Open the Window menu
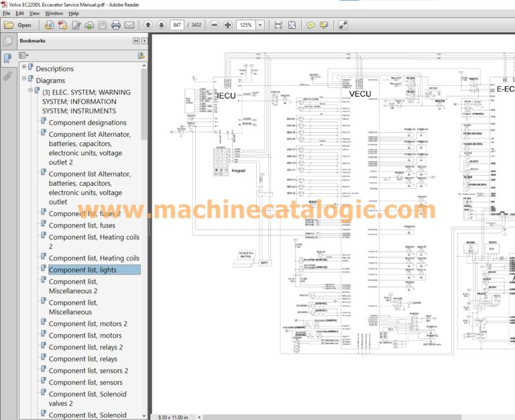Image resolution: width=515 pixels, height=420 pixels. (x=54, y=13)
